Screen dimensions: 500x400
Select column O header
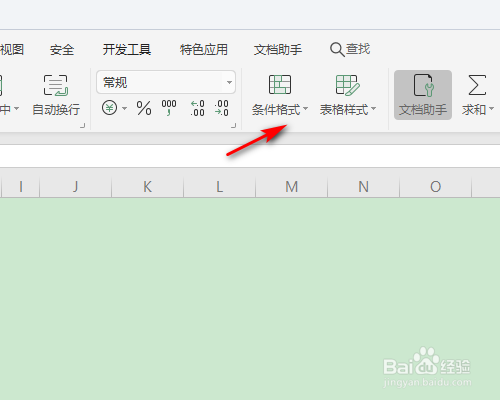click(436, 187)
